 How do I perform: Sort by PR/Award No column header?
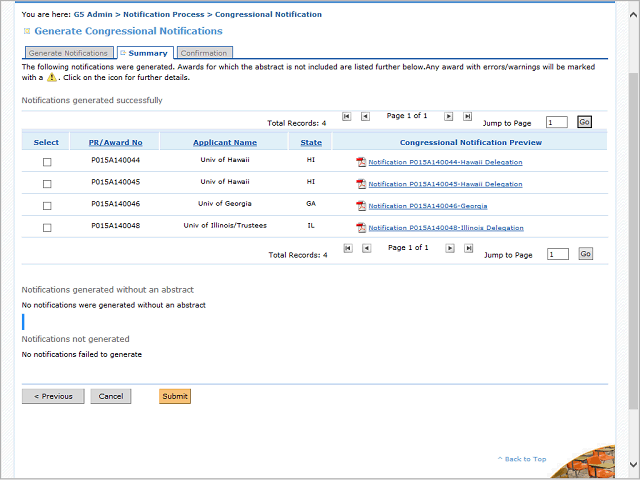pyautogui.click(x=116, y=143)
